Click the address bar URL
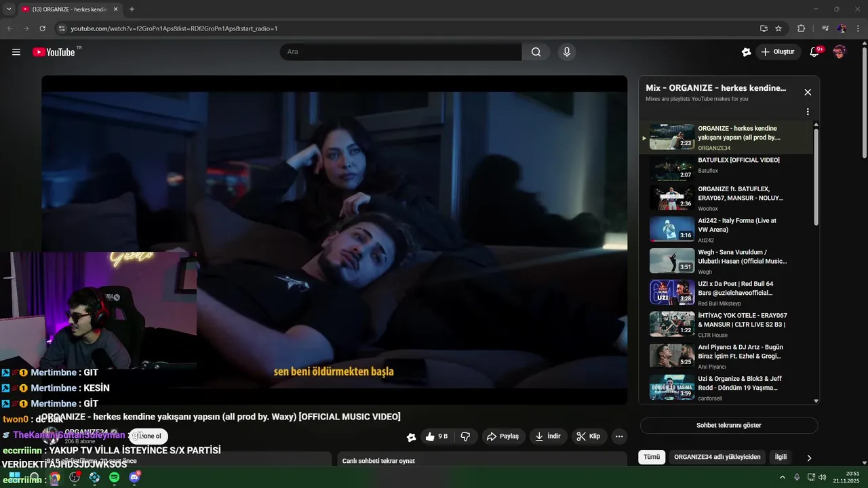 pyautogui.click(x=174, y=28)
